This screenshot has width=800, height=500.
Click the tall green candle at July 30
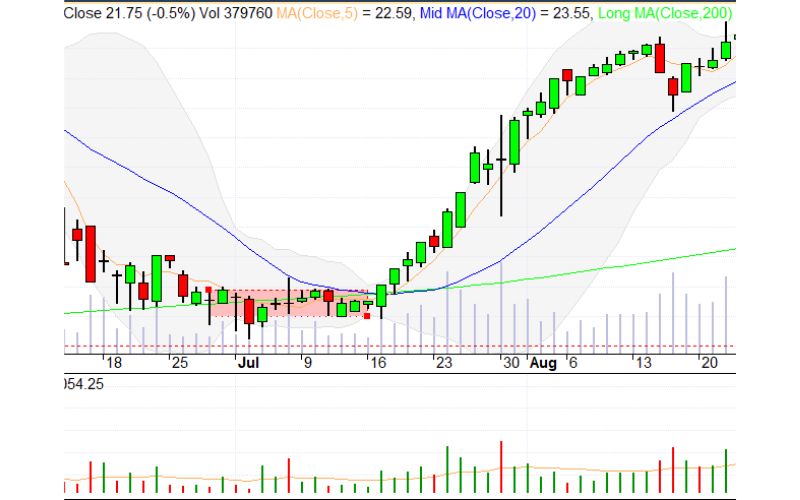514,142
